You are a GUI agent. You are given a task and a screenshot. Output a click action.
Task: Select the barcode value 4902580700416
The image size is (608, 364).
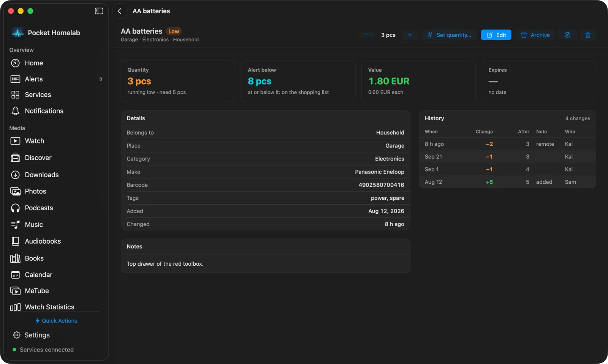click(381, 185)
